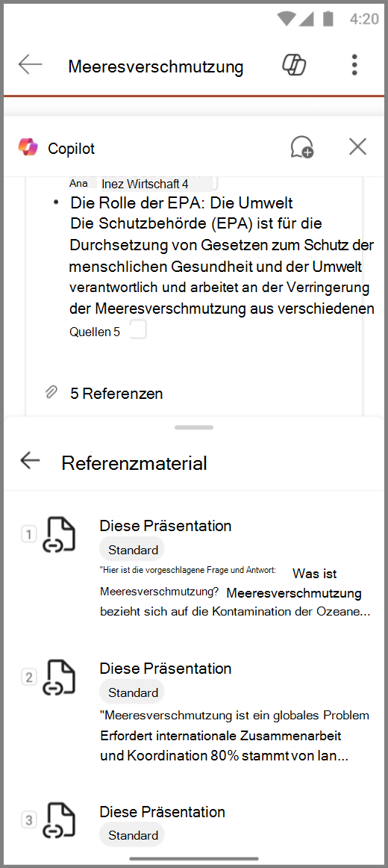
Task: Open the 5 Referenzen attachment link
Action: coord(116,394)
